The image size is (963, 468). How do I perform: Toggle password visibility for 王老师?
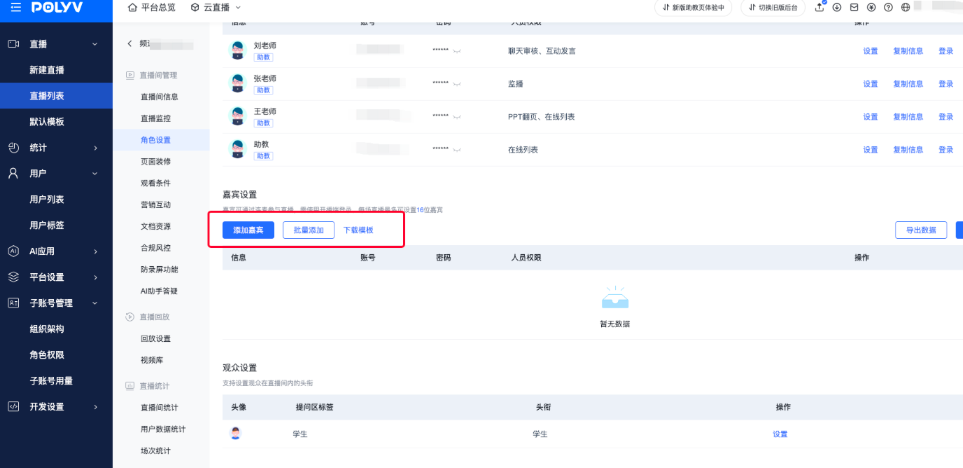(457, 117)
